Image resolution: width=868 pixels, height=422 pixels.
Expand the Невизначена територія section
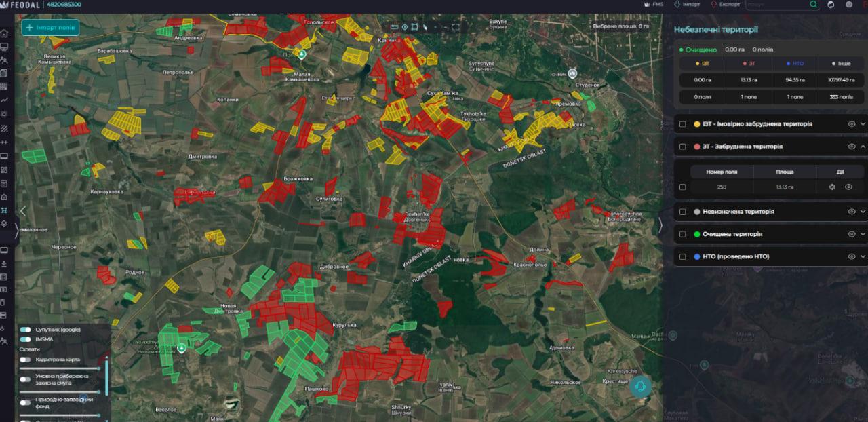pyautogui.click(x=863, y=212)
